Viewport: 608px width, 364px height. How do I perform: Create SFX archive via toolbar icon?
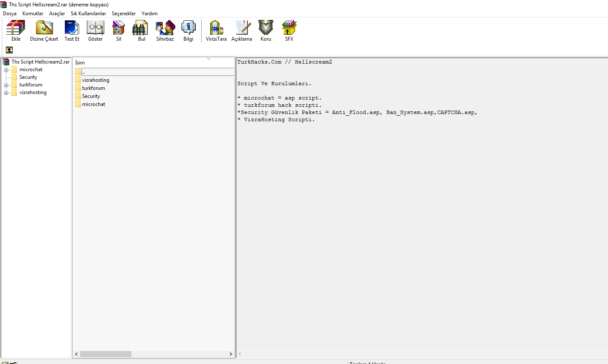coord(289,28)
